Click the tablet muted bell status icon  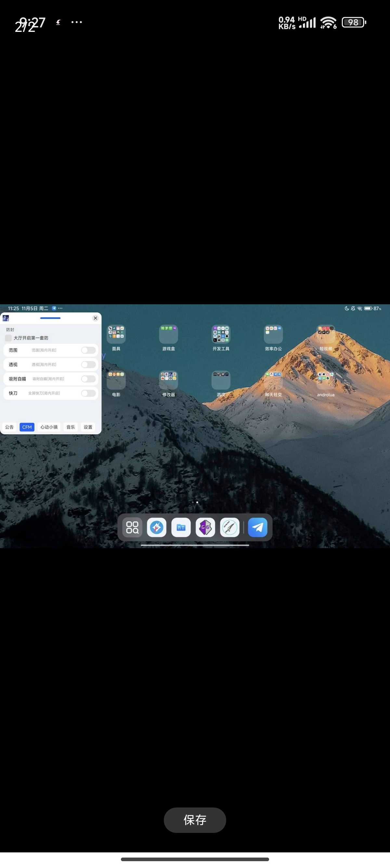point(353,308)
